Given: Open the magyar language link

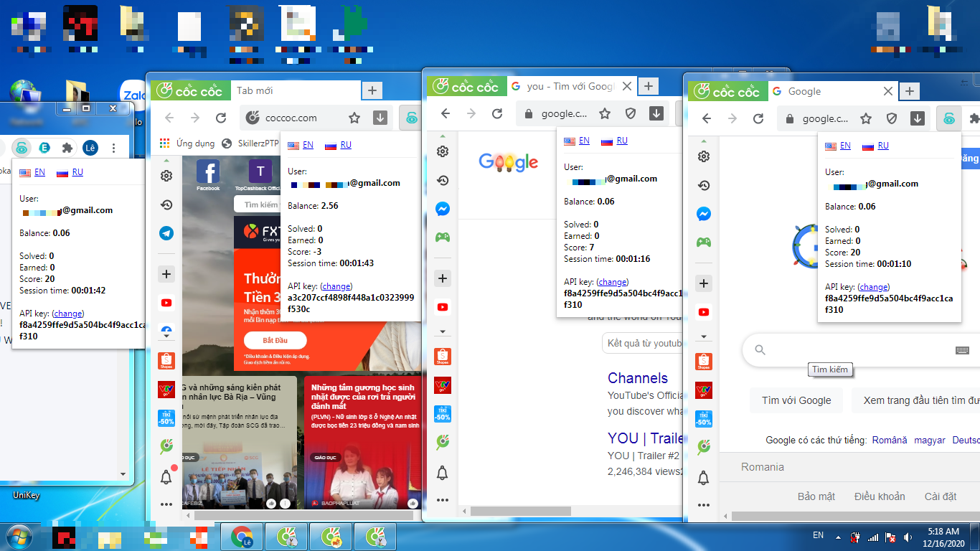Looking at the screenshot, I should pos(930,440).
